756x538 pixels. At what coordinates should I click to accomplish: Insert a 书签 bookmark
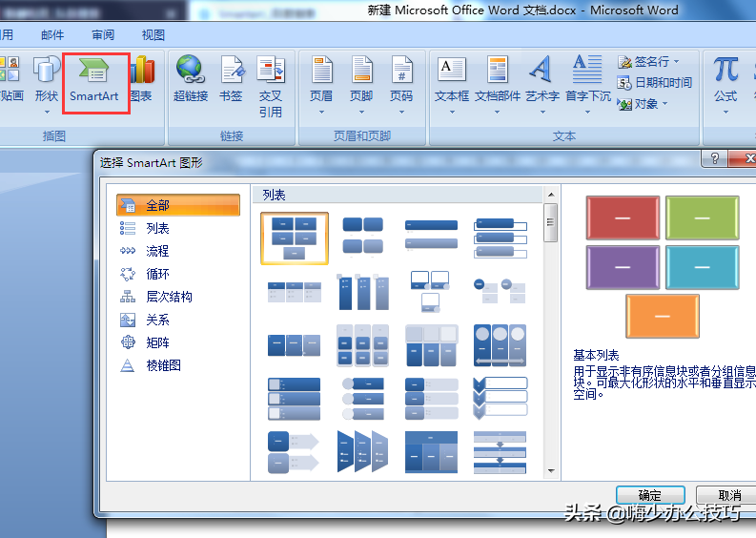coord(232,79)
